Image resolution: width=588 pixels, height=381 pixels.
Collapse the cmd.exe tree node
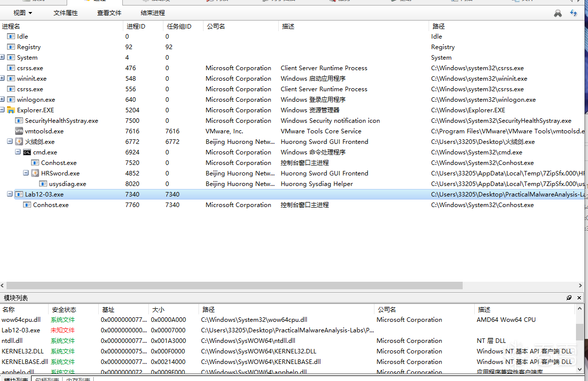pyautogui.click(x=18, y=151)
